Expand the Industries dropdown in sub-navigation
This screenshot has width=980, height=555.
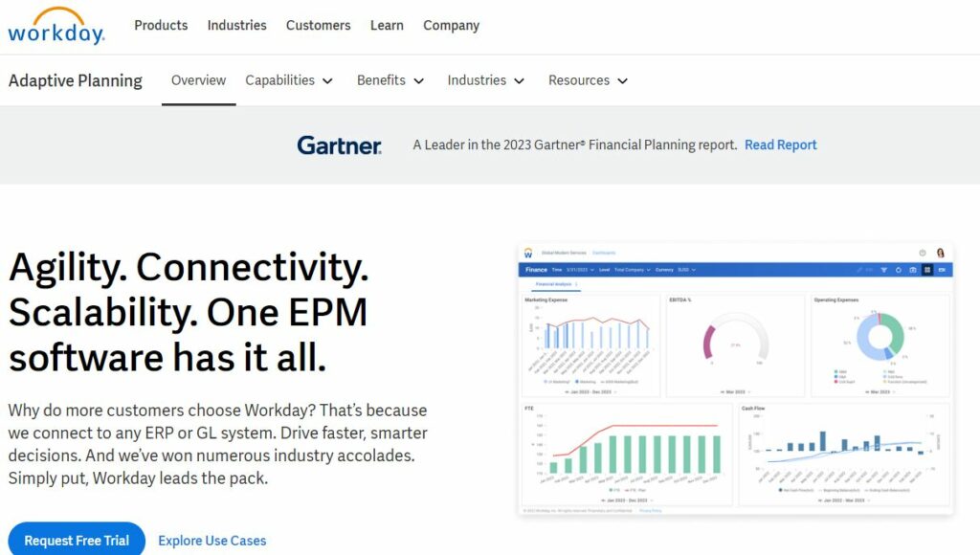tap(485, 80)
